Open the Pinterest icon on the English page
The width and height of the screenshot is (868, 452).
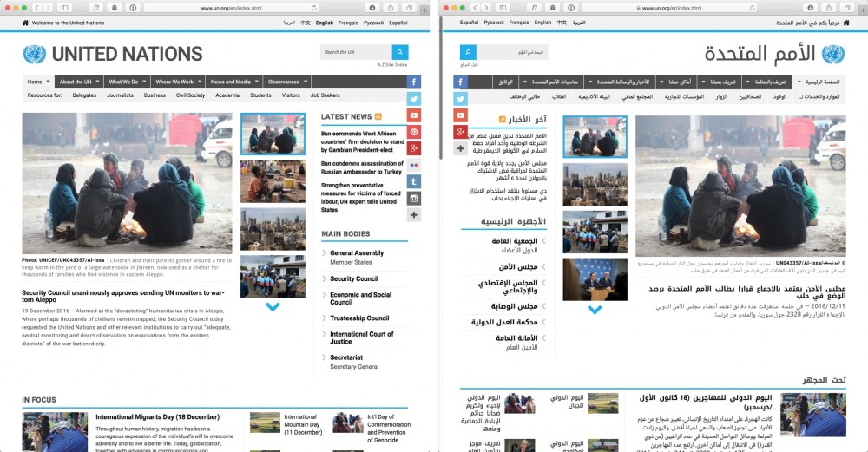[x=414, y=132]
